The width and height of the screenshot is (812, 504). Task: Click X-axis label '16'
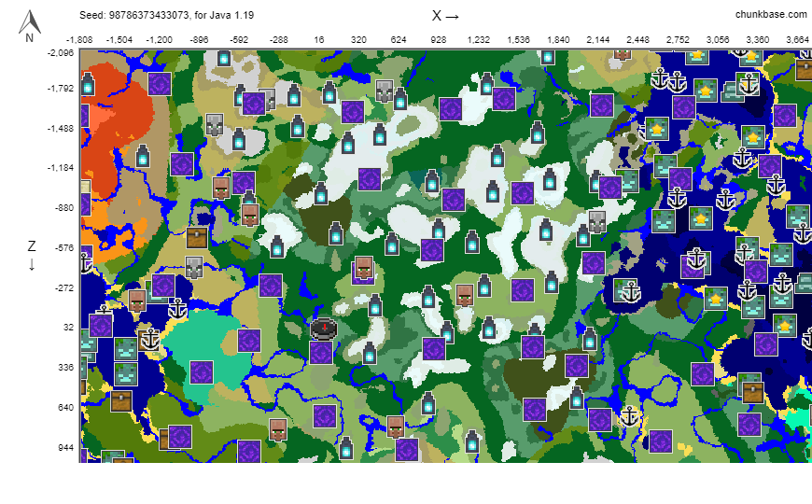click(x=319, y=40)
